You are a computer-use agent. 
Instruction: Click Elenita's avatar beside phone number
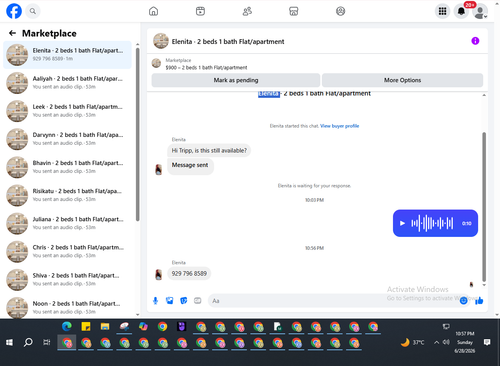click(x=158, y=274)
